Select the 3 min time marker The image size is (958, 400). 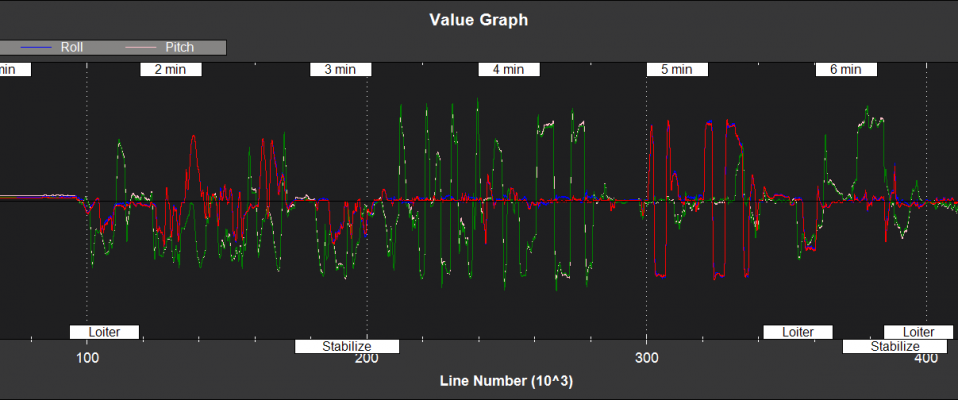[x=340, y=70]
